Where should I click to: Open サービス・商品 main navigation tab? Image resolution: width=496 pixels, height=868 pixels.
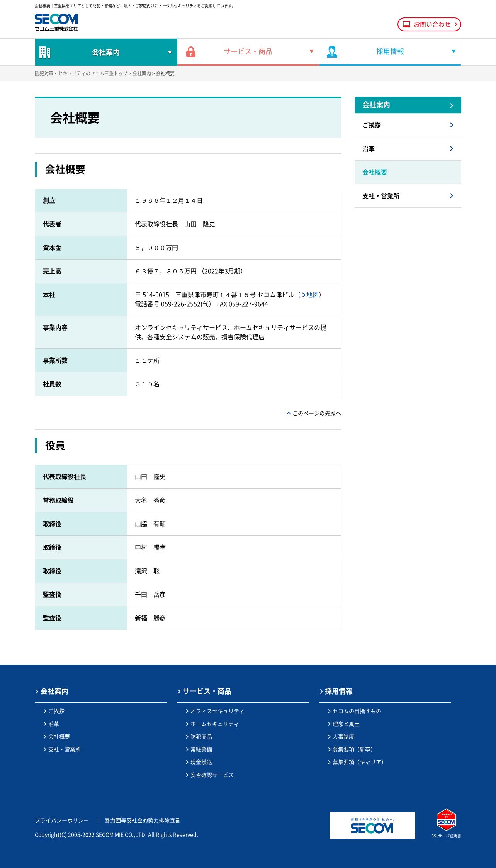(248, 52)
